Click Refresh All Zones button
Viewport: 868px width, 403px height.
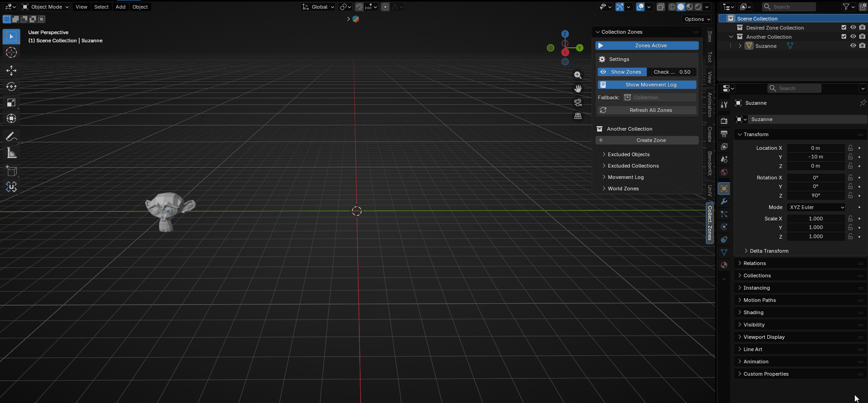(x=647, y=110)
